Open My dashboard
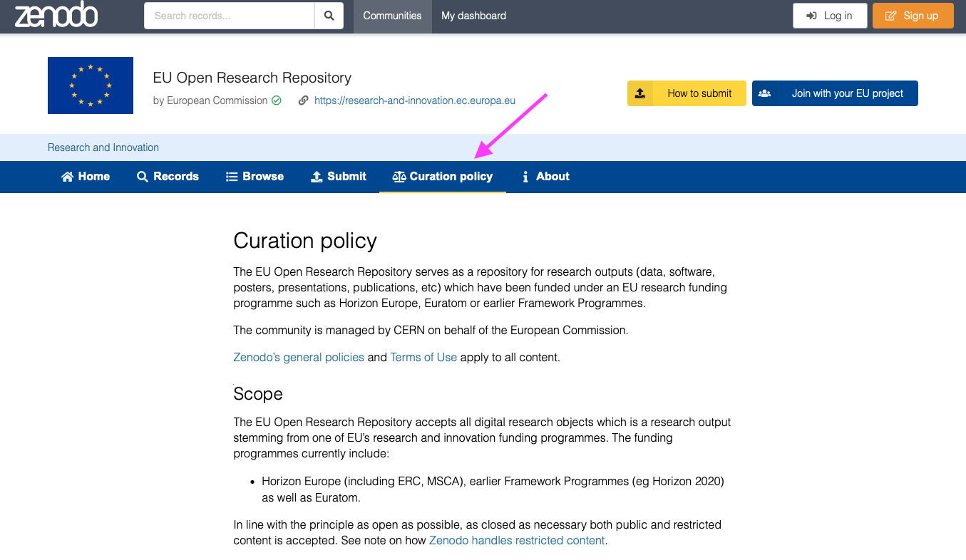This screenshot has height=560, width=966. (473, 16)
